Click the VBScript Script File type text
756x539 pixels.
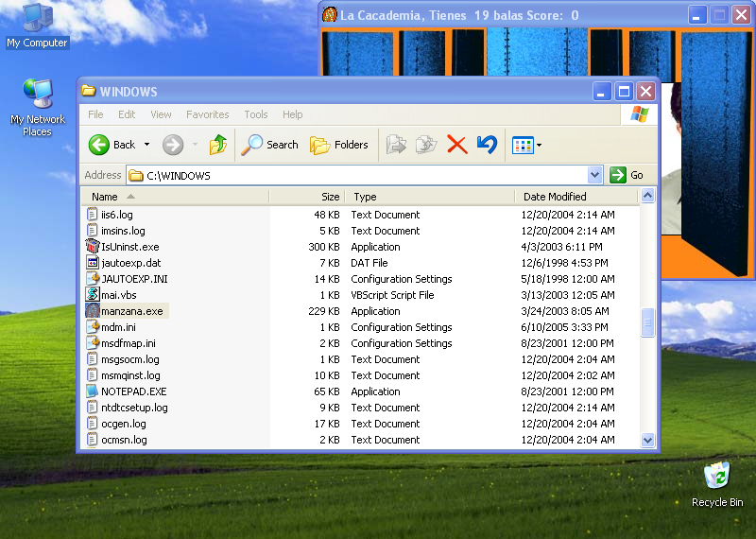[x=392, y=295]
